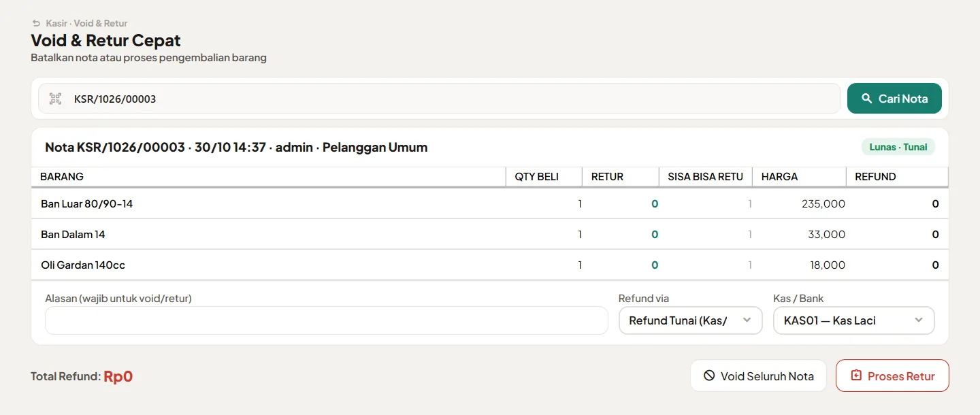The width and height of the screenshot is (980, 415).
Task: Click the void circle icon on Void Seluruh Nota
Action: (709, 376)
